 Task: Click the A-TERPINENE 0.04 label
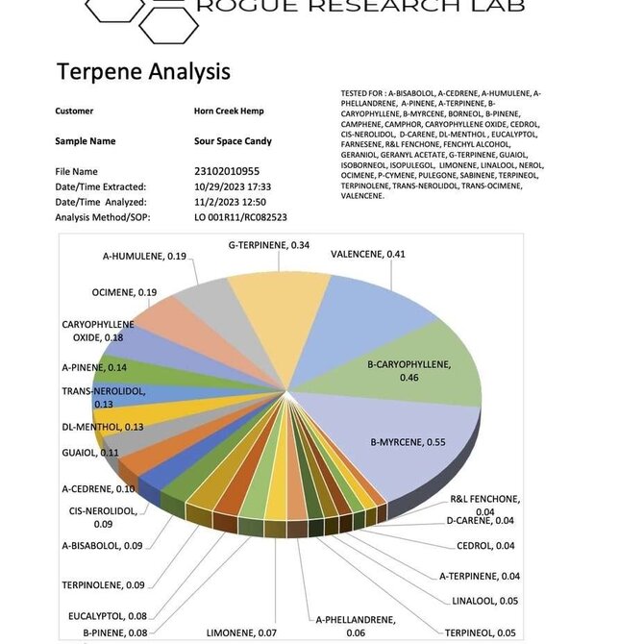[480, 576]
